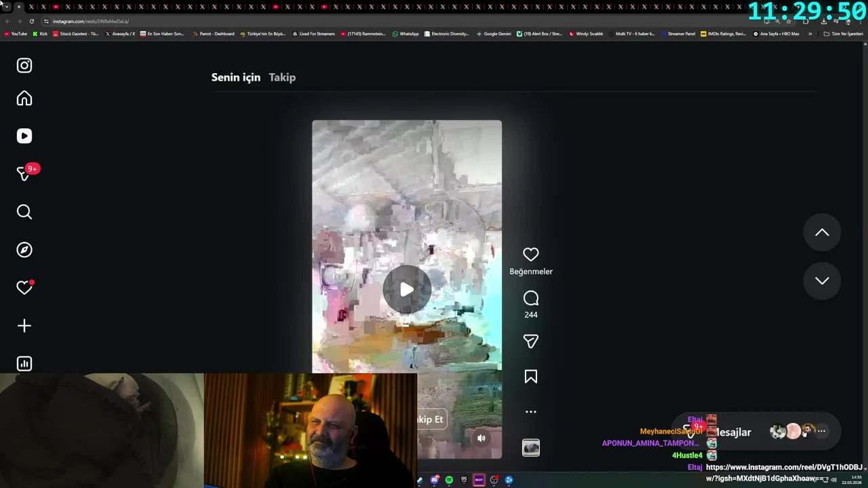
Task: Open reel's more options ellipsis
Action: point(531,411)
